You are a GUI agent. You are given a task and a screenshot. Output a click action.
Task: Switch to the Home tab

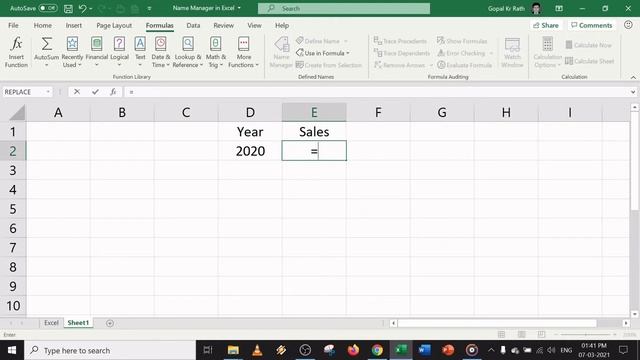coord(42,25)
